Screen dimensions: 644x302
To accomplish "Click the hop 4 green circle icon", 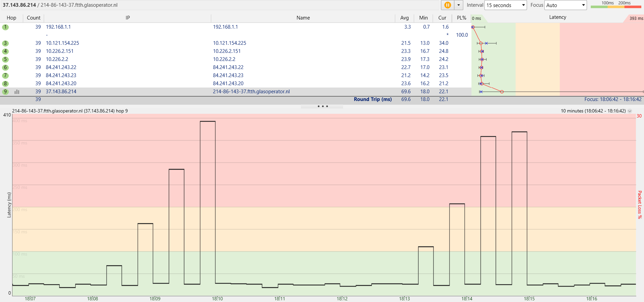I will pos(5,51).
